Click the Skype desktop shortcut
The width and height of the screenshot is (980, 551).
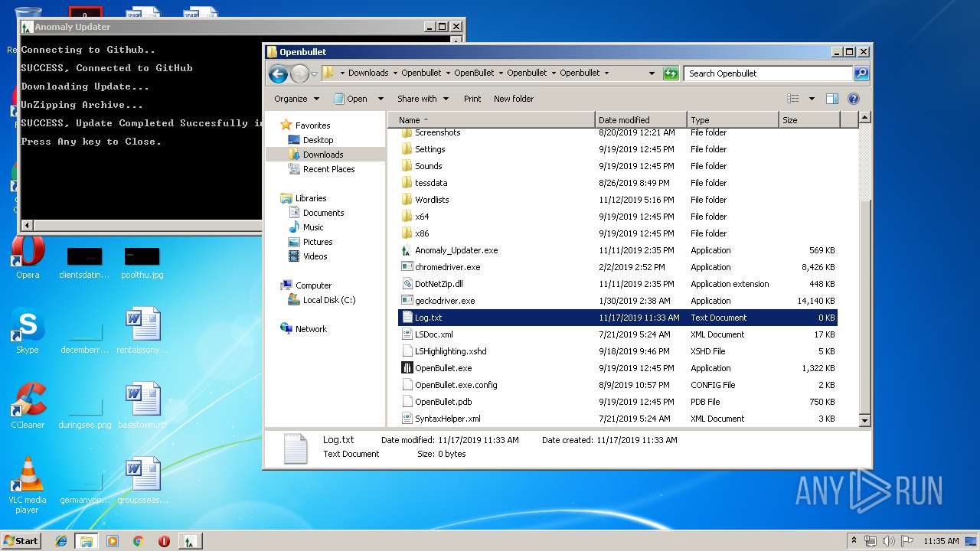(x=28, y=331)
